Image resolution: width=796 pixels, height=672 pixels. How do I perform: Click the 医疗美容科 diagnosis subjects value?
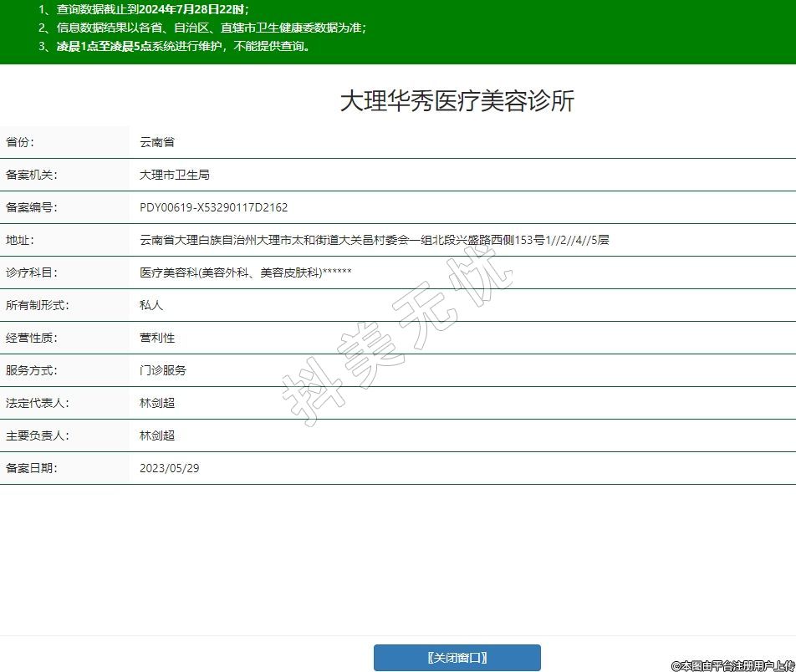[245, 272]
